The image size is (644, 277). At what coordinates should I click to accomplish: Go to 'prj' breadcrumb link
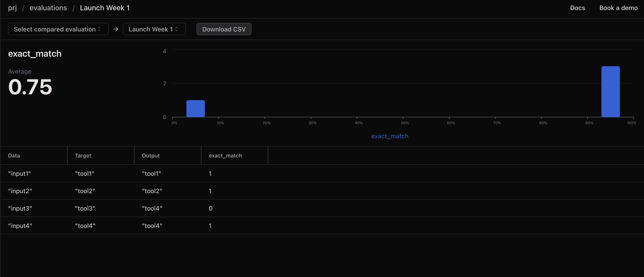[12, 8]
